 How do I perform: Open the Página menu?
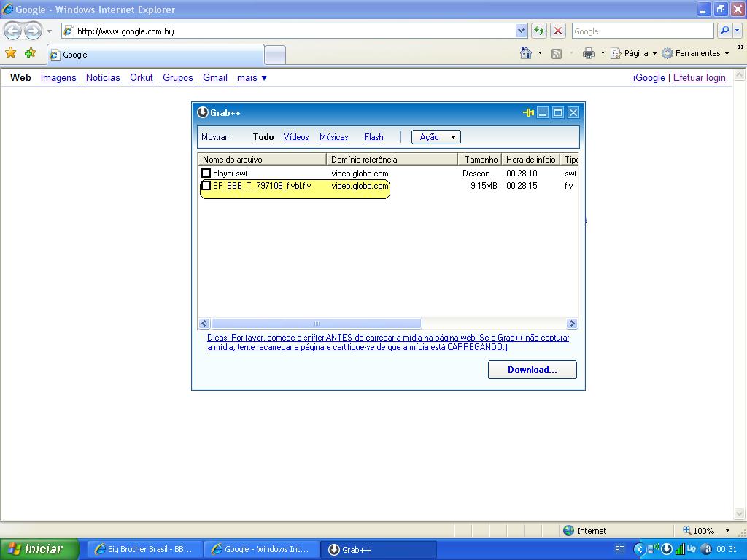634,53
